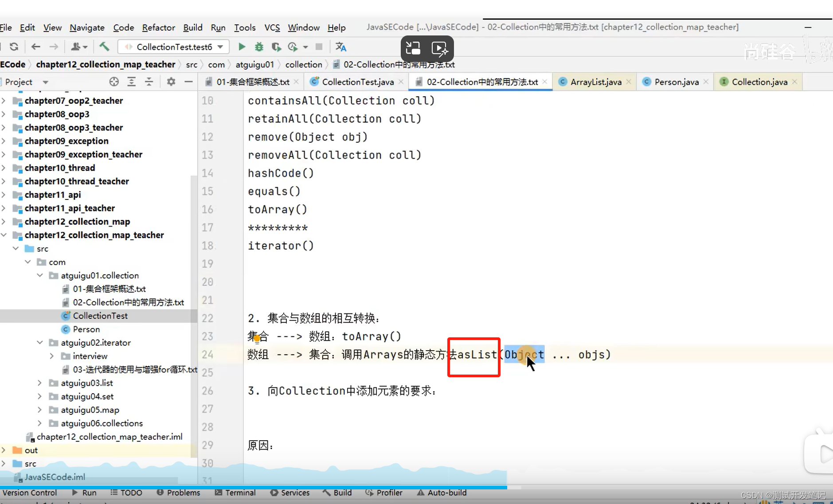
Task: Click the Sync refresh icon
Action: pyautogui.click(x=14, y=47)
